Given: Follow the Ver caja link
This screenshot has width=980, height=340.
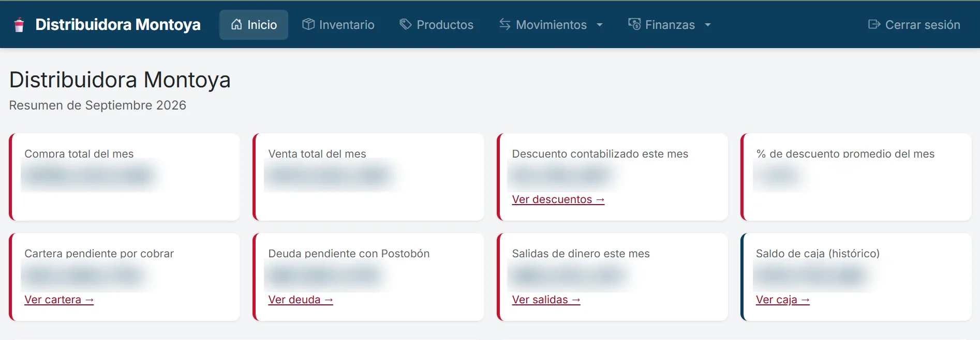Looking at the screenshot, I should (x=783, y=300).
